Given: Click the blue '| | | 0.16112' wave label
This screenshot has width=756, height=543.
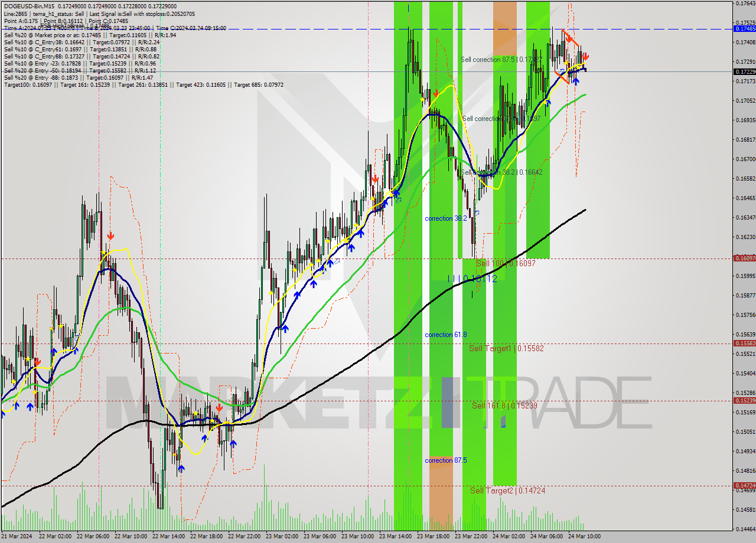Looking at the screenshot, I should (472, 279).
